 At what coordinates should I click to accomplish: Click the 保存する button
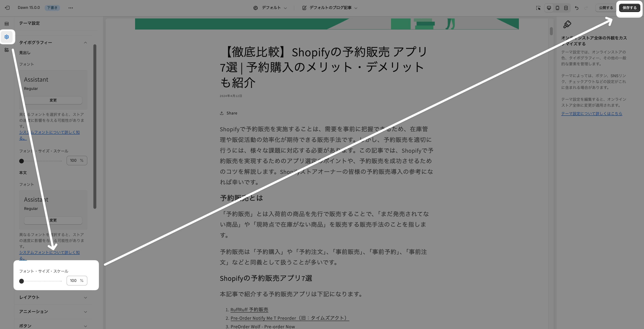[x=629, y=8]
